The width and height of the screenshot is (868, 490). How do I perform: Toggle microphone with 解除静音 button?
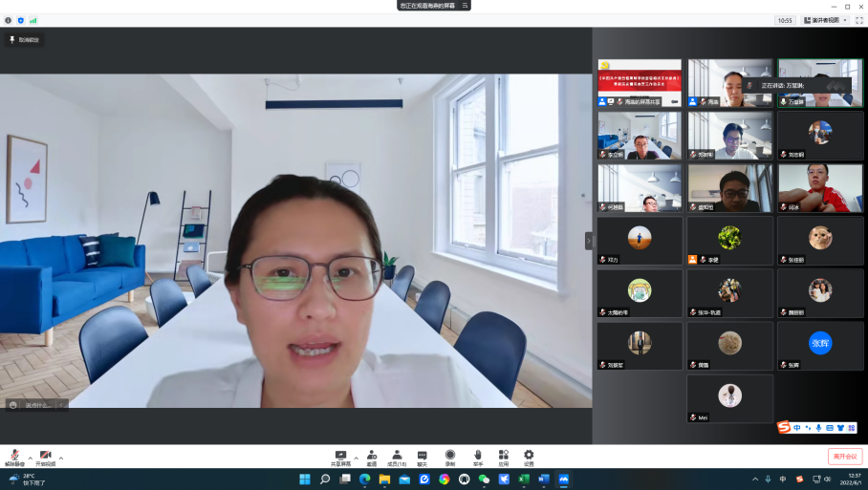15,457
